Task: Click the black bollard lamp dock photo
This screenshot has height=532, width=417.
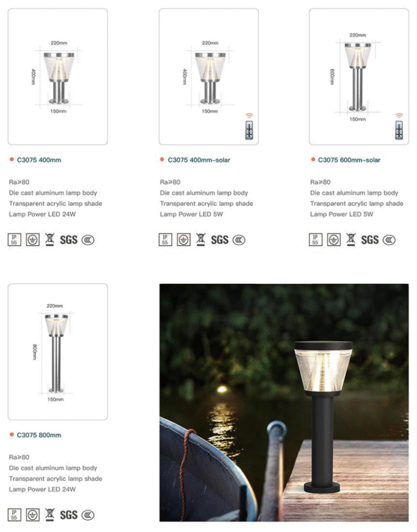Action: [x=284, y=403]
